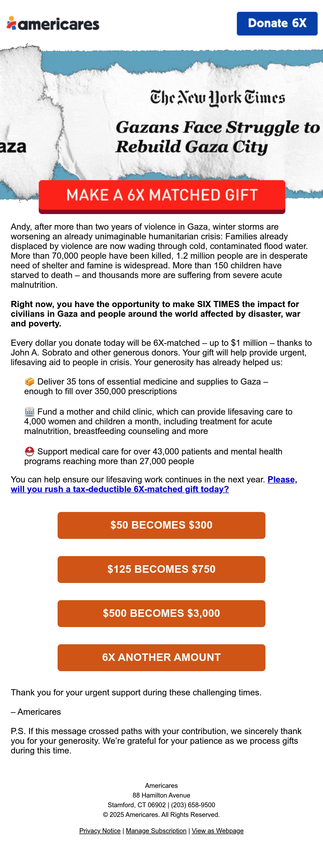
Task: Open the Manage Subscription link
Action: (156, 831)
